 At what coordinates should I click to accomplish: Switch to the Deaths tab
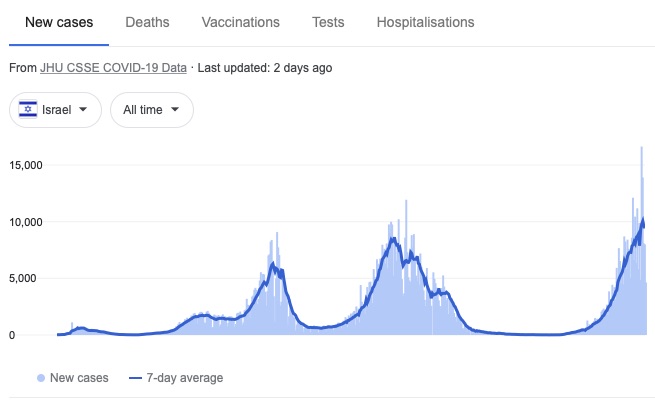tap(147, 22)
